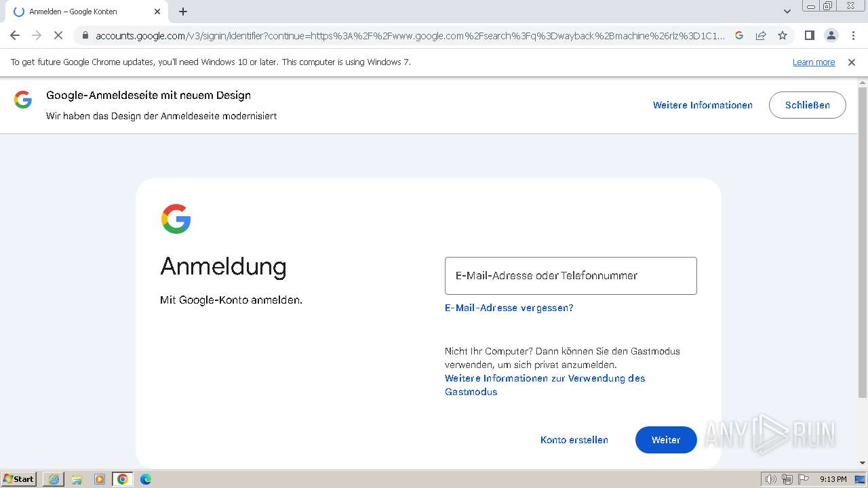Select the Chrome taskbar icon
Viewport: 868px width, 488px height.
click(x=123, y=479)
